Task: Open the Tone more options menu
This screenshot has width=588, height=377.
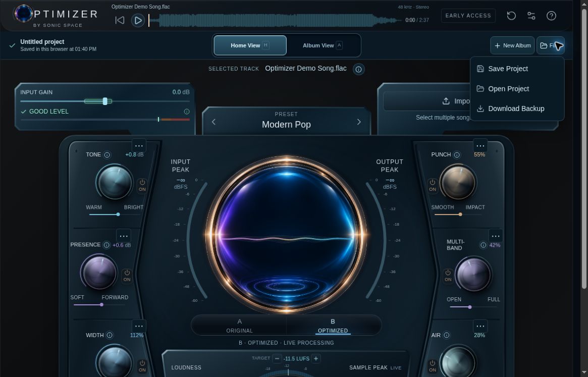Action: 139,145
